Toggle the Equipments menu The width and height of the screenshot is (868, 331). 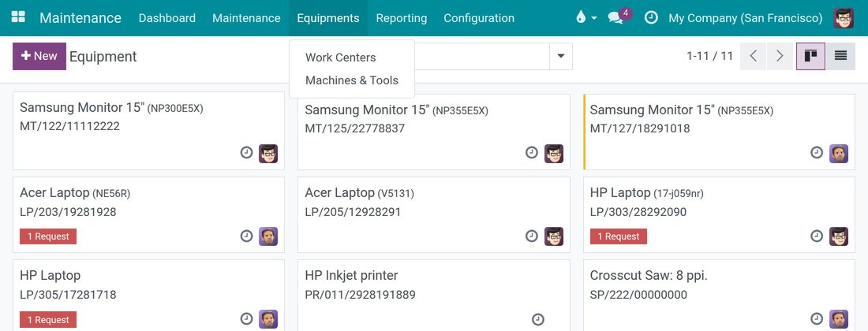[328, 17]
